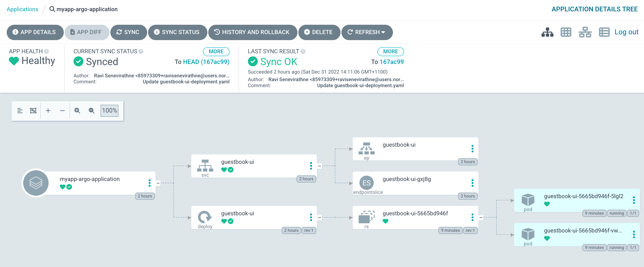Screen dimensions: 644x267
Task: Click the 100% zoom level field
Action: pos(109,110)
